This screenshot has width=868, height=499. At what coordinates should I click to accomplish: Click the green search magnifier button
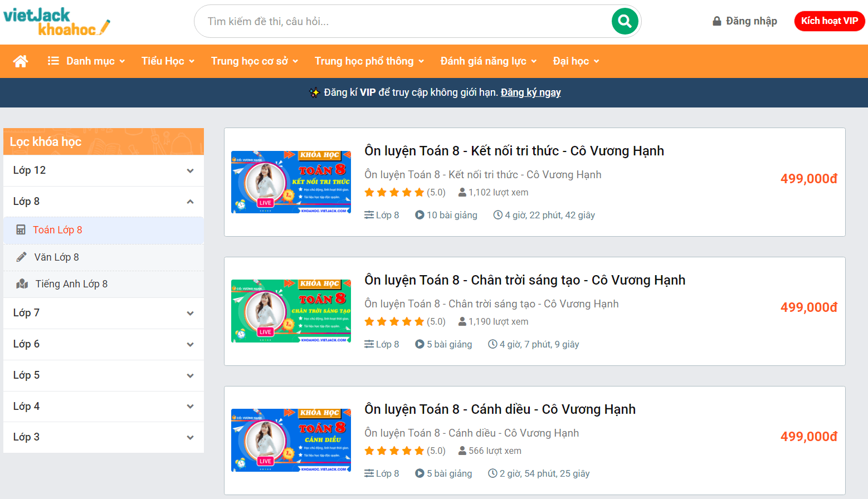click(x=625, y=21)
